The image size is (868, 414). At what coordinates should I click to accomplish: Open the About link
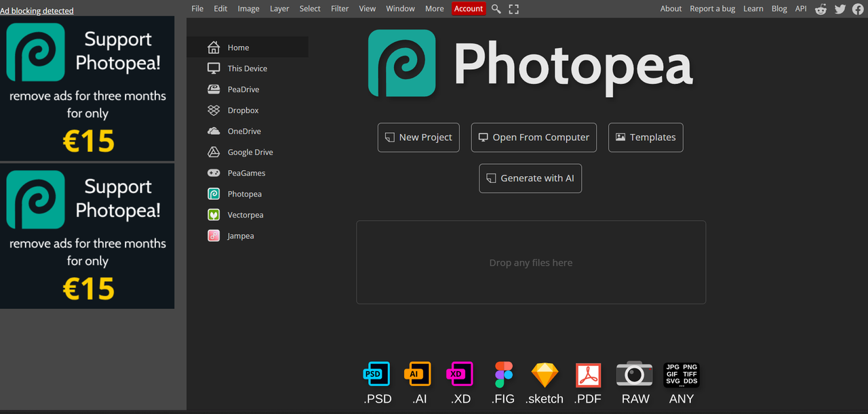[x=671, y=9]
